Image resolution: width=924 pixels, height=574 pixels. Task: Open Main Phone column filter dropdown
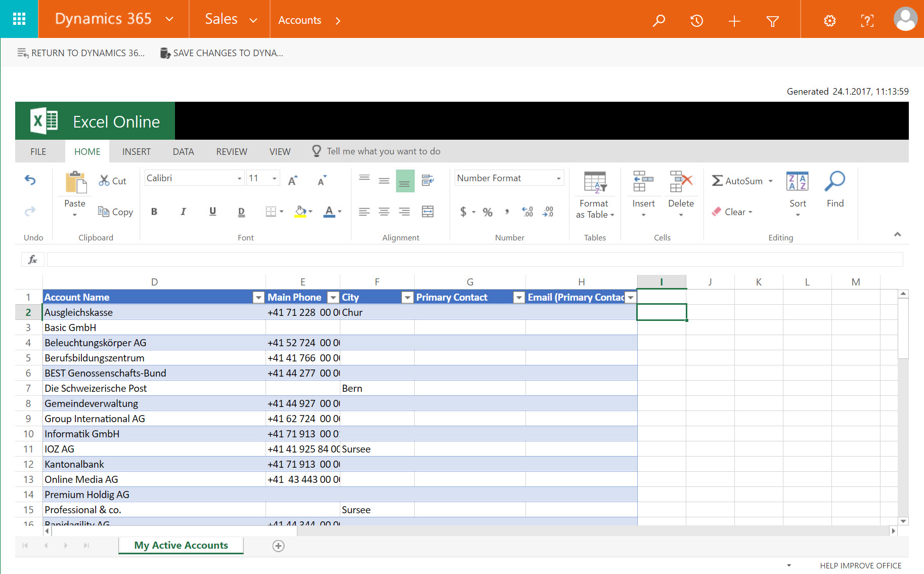[x=333, y=298]
